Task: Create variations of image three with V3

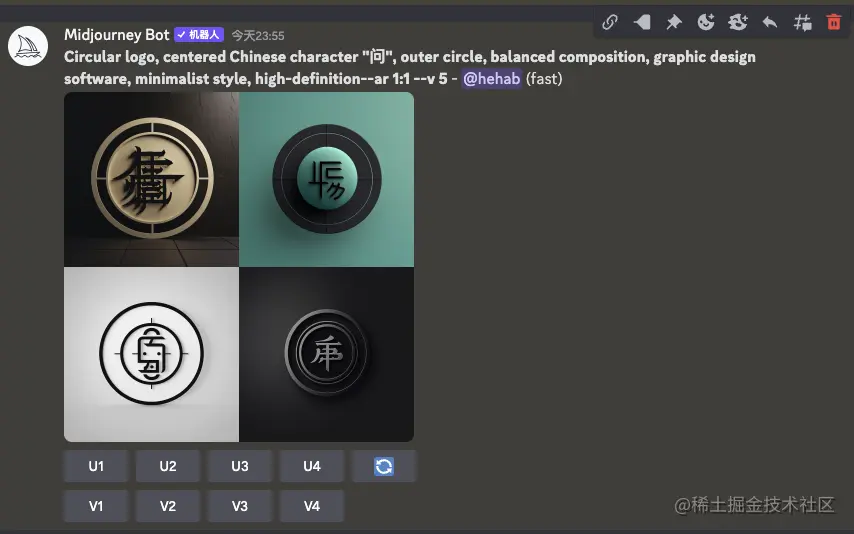Action: coord(240,506)
